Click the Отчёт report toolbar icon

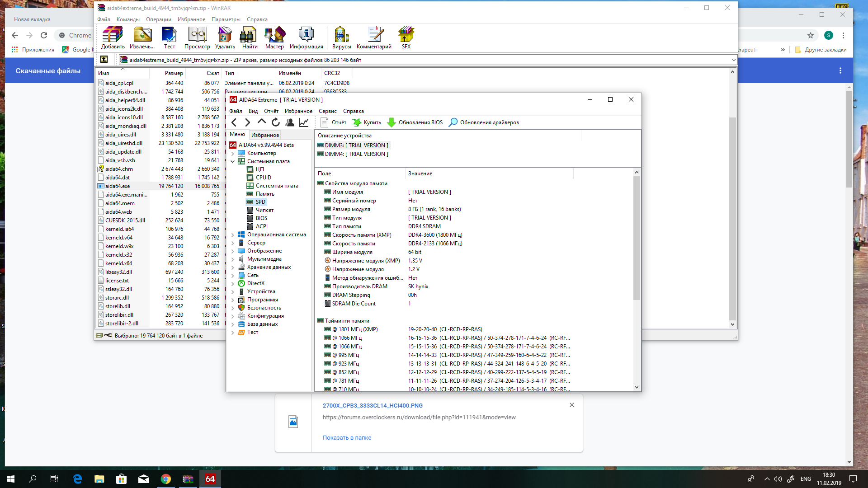[x=324, y=122]
